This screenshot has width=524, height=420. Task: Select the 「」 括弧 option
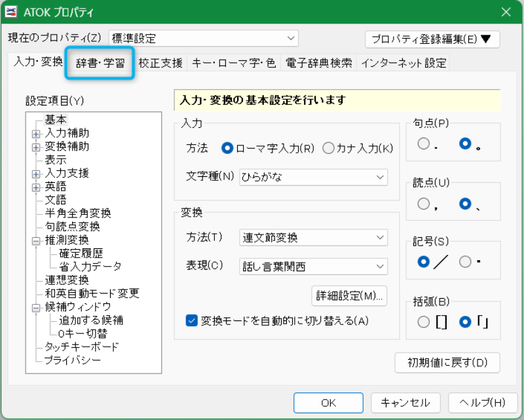pyautogui.click(x=465, y=322)
